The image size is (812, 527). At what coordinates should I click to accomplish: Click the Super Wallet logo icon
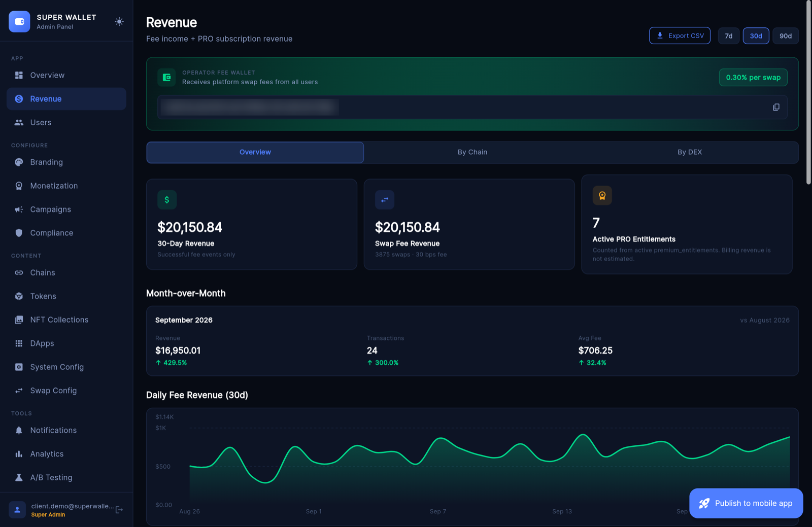coord(19,21)
